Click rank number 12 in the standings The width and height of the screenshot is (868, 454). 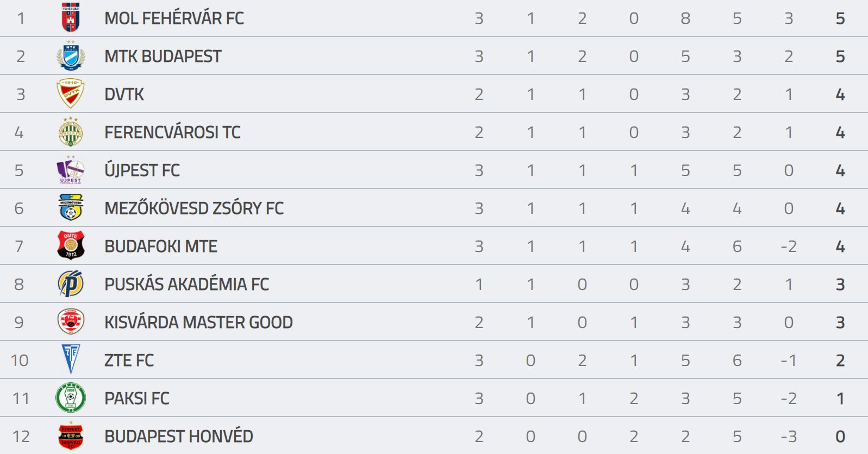[x=21, y=437]
